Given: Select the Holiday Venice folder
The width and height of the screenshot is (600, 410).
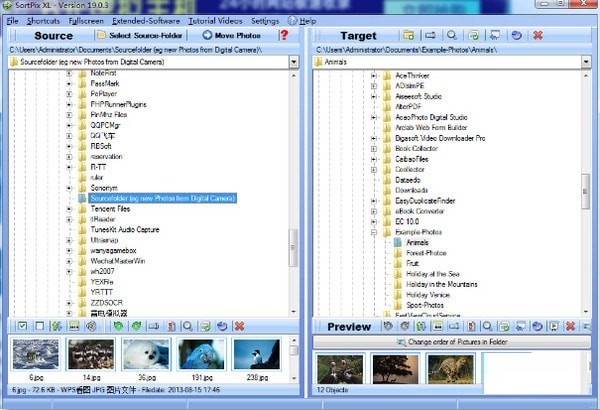Looking at the screenshot, I should point(428,295).
